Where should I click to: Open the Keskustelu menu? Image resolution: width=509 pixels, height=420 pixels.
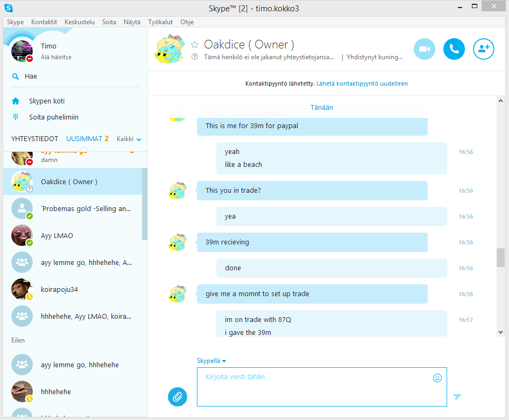(x=80, y=22)
